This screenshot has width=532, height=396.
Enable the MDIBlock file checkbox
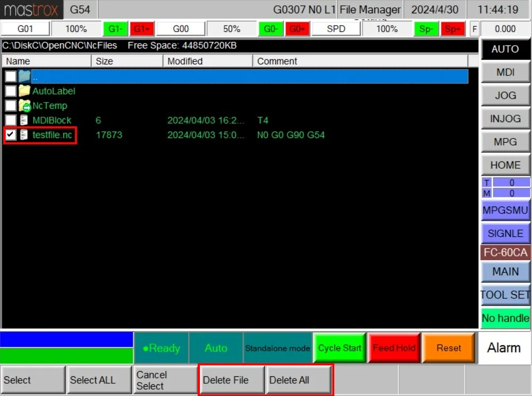11,120
